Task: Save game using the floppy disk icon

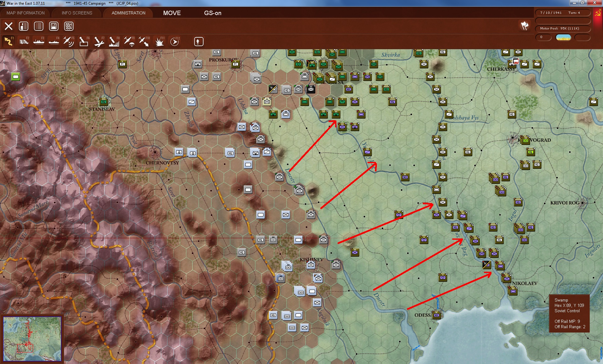Action: coord(54,26)
